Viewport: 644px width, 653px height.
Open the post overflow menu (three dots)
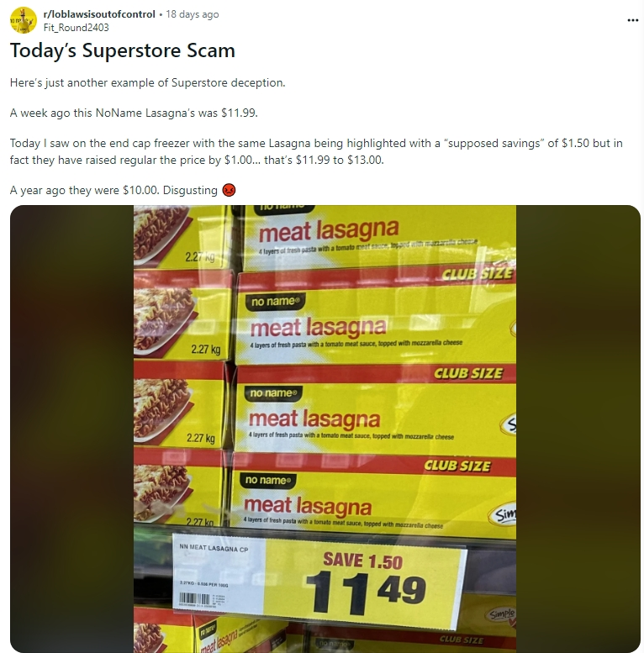pos(632,20)
